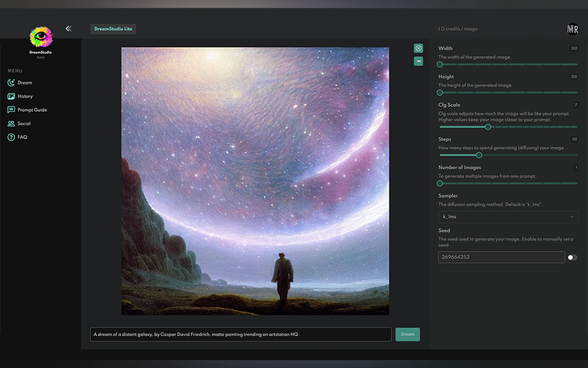Collapse sidebar with double chevron arrow
This screenshot has height=368, width=588.
point(69,29)
